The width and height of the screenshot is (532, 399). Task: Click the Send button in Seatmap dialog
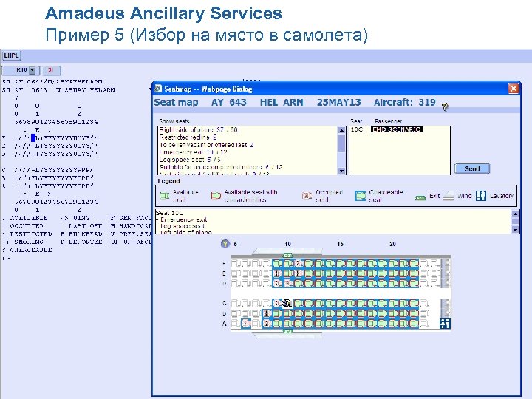[x=472, y=168]
